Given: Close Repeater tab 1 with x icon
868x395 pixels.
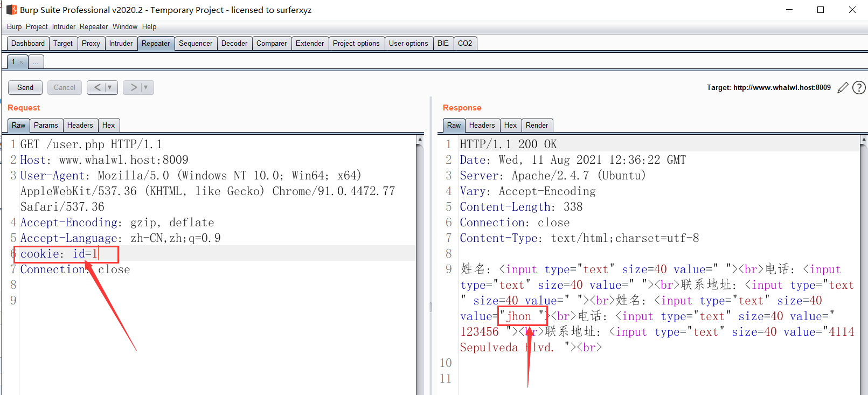Looking at the screenshot, I should coord(22,62).
